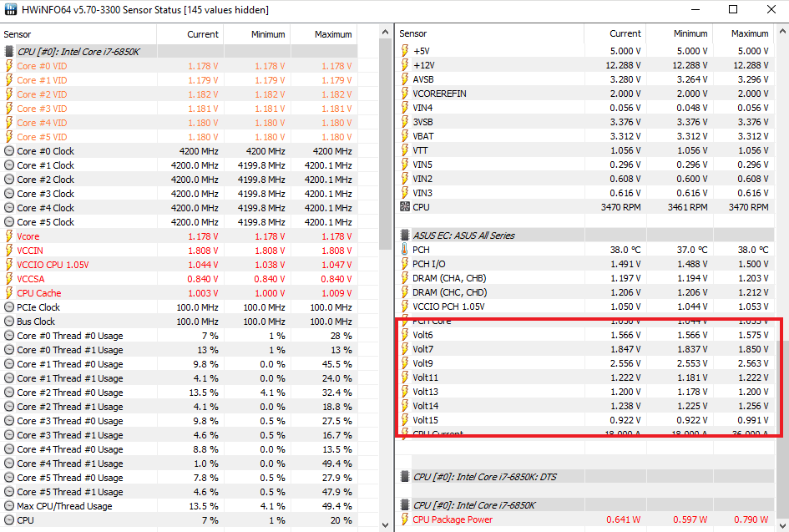Image resolution: width=789 pixels, height=532 pixels.
Task: Select the Volt15 row
Action: coord(585,420)
